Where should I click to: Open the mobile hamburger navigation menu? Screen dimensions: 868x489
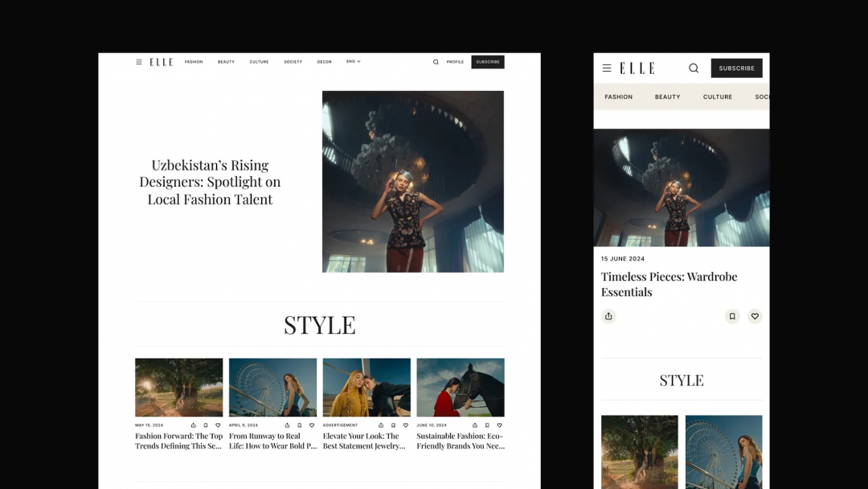607,68
